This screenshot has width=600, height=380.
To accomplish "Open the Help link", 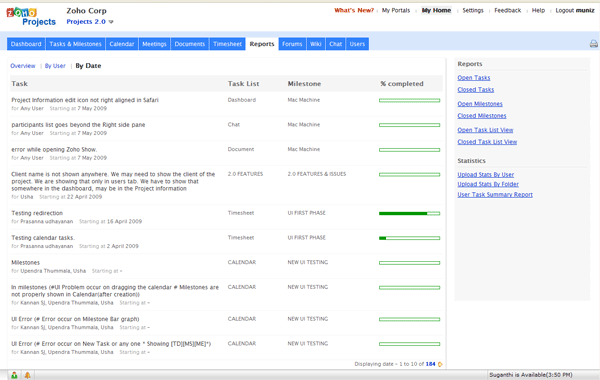I will (x=538, y=10).
